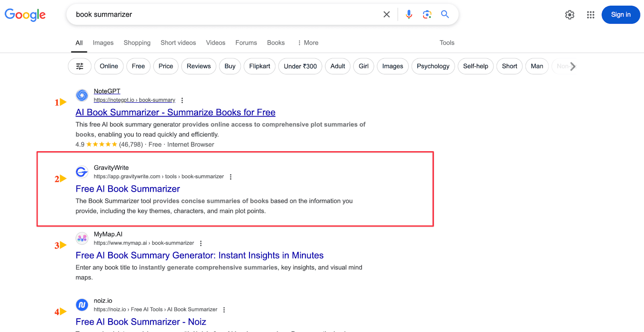Select the Flipkart filter chip

(x=260, y=66)
